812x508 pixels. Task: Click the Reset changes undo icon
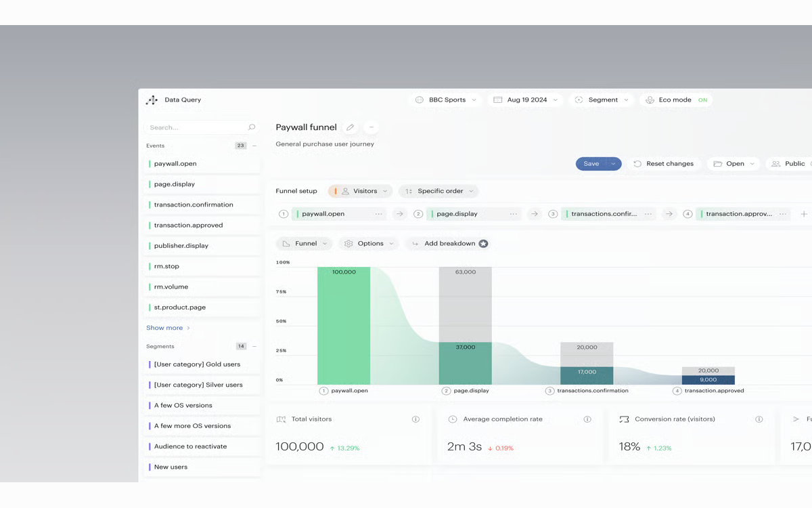tap(637, 164)
